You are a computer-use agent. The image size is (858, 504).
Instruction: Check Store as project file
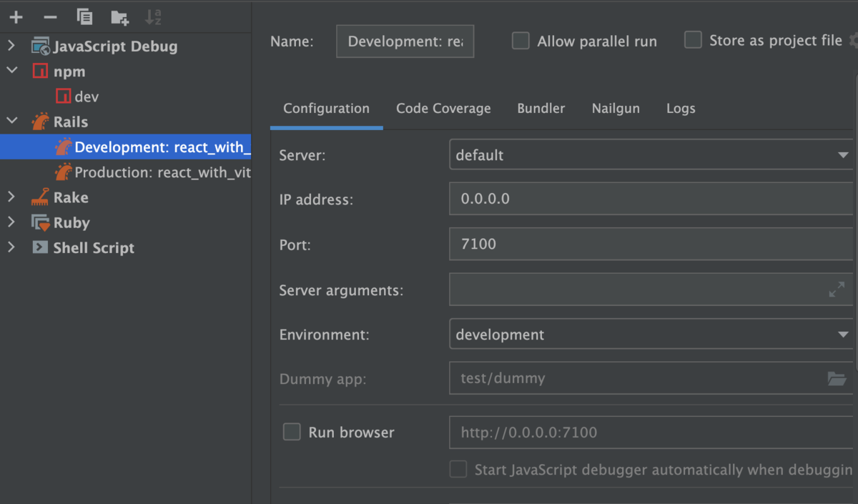[692, 41]
